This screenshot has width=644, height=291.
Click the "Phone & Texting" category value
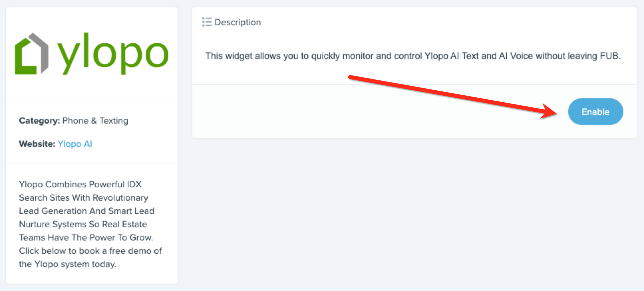95,121
